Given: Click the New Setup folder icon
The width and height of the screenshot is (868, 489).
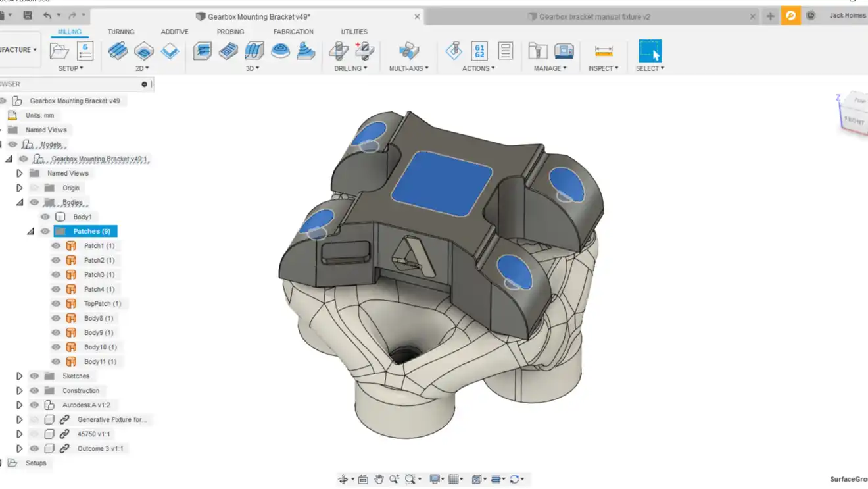Looking at the screenshot, I should point(59,51).
